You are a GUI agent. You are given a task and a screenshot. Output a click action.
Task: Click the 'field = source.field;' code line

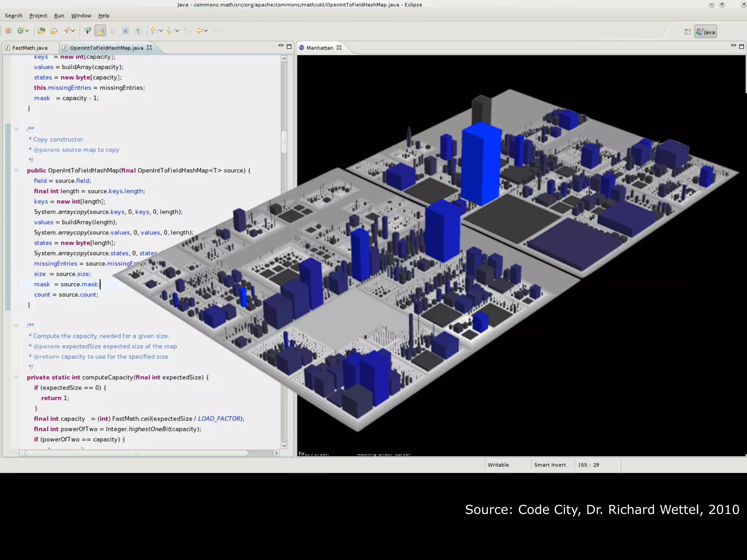tap(62, 181)
